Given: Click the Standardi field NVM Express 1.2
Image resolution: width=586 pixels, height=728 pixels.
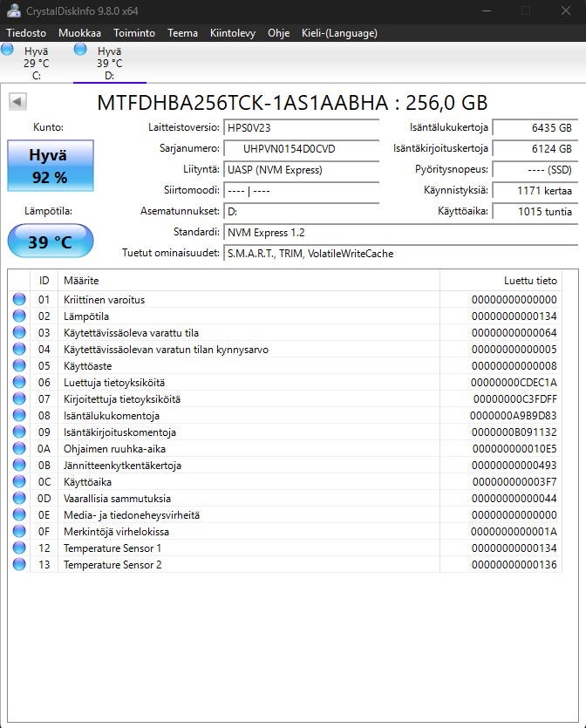Looking at the screenshot, I should pos(401,232).
